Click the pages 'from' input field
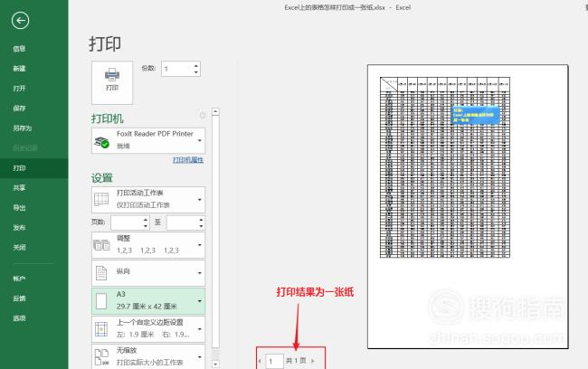The width and height of the screenshot is (588, 369). [127, 222]
